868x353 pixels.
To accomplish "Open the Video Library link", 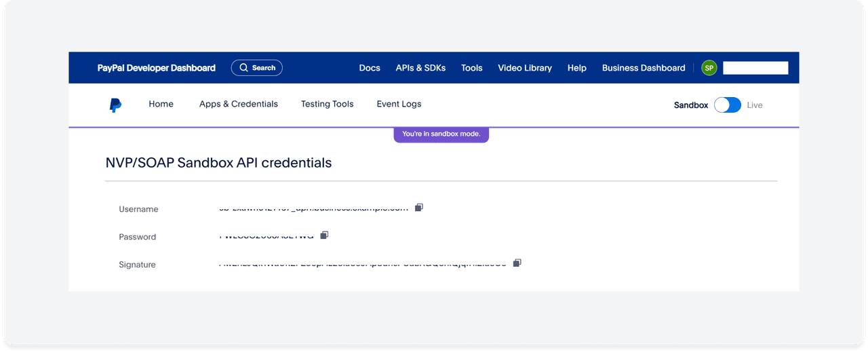I will pos(525,68).
